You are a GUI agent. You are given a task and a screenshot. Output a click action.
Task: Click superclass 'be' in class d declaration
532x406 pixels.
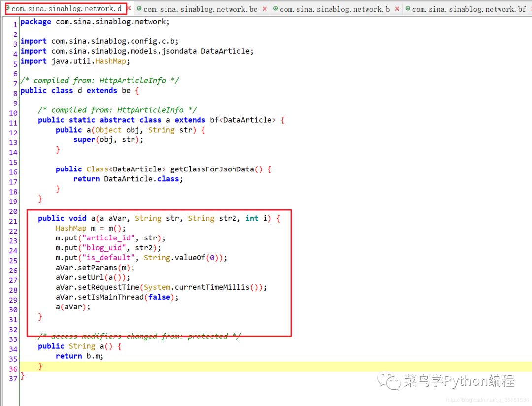[126, 91]
